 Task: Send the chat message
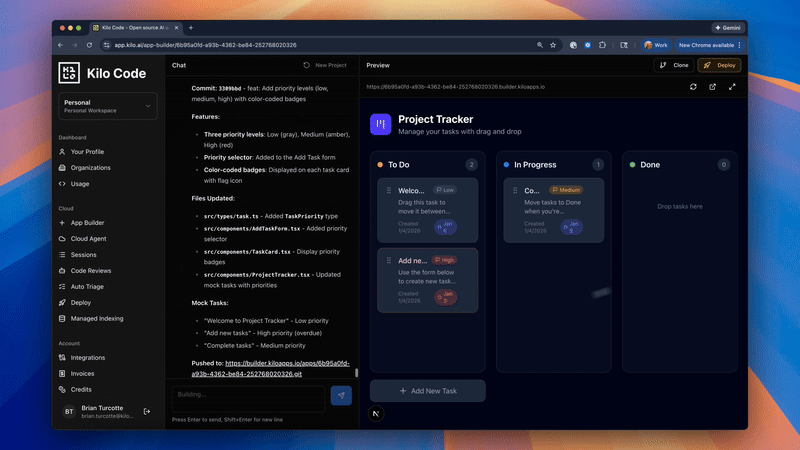[x=341, y=395]
